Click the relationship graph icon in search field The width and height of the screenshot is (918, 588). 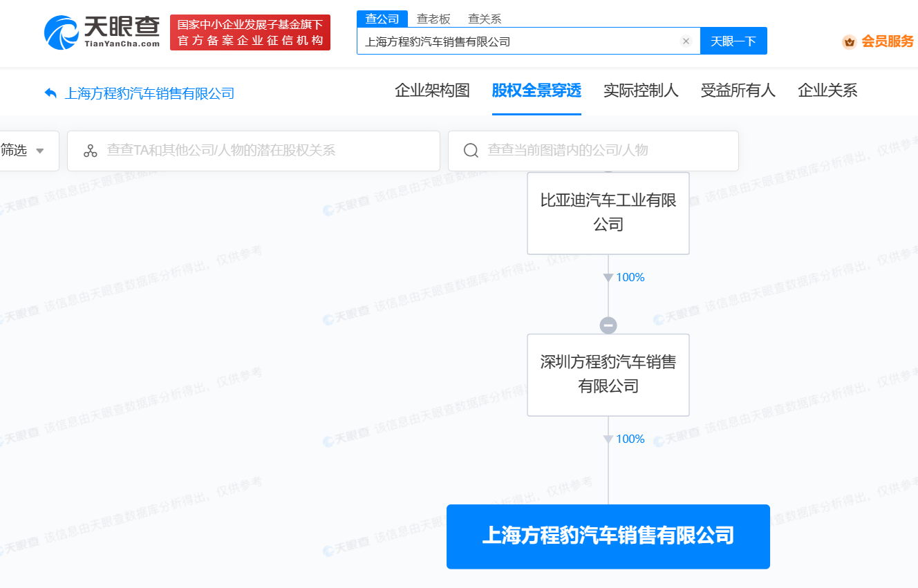point(91,151)
